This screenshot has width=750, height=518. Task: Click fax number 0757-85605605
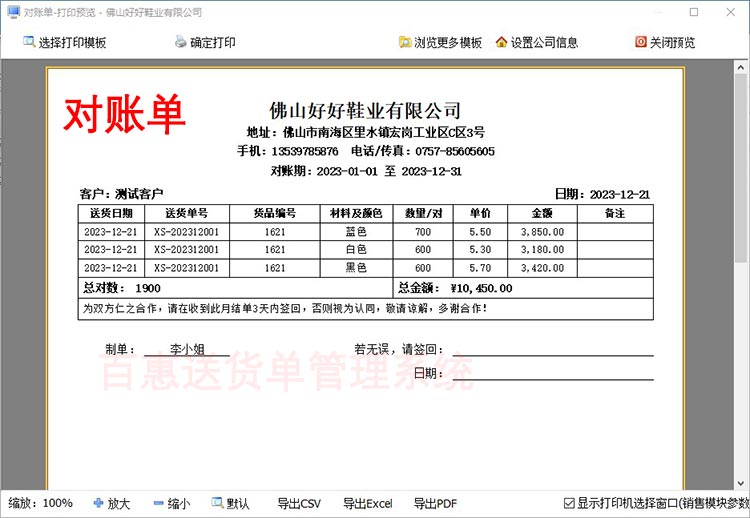455,151
